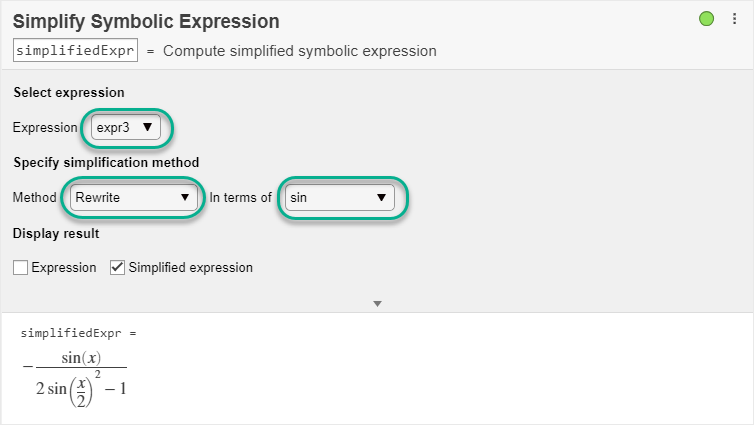Click the green task status indicator
This screenshot has width=754, height=425.
click(707, 19)
